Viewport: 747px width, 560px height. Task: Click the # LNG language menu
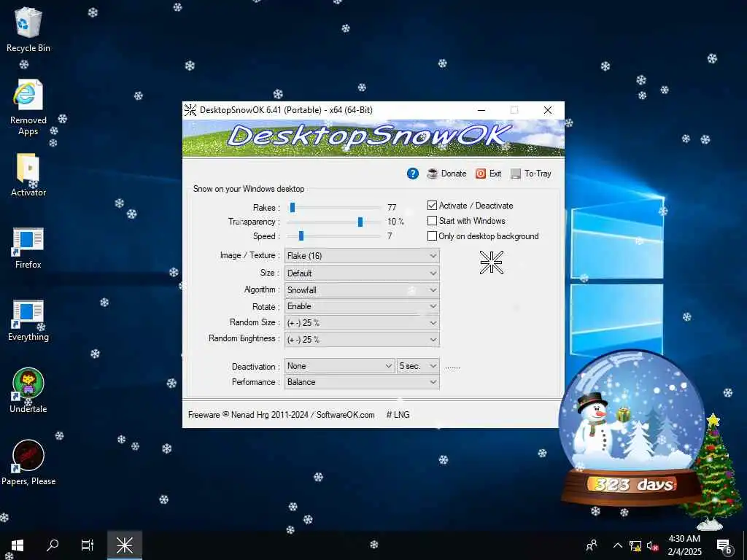pyautogui.click(x=398, y=415)
